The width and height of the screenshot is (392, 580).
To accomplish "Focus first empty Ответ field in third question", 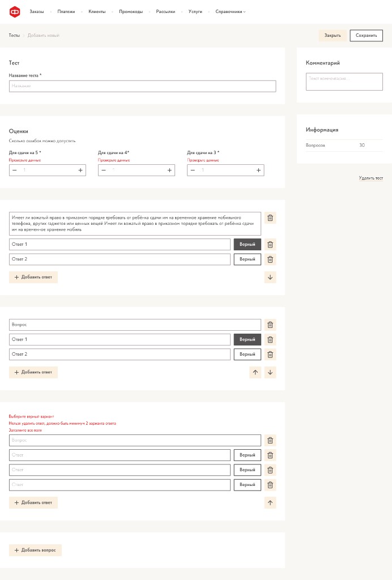I will pos(120,455).
